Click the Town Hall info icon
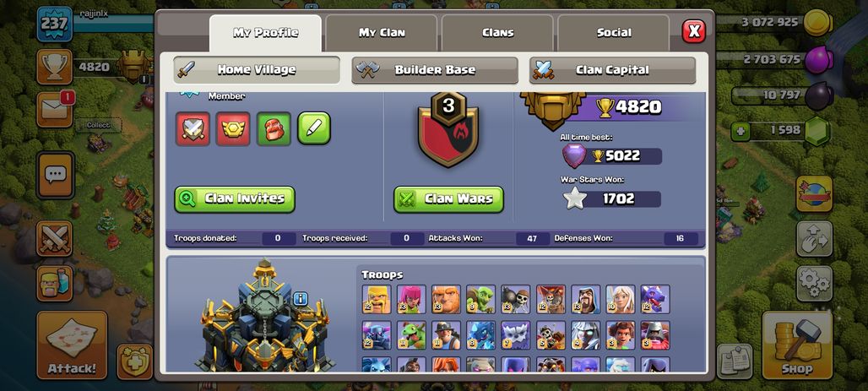This screenshot has height=391, width=868. pos(300,299)
